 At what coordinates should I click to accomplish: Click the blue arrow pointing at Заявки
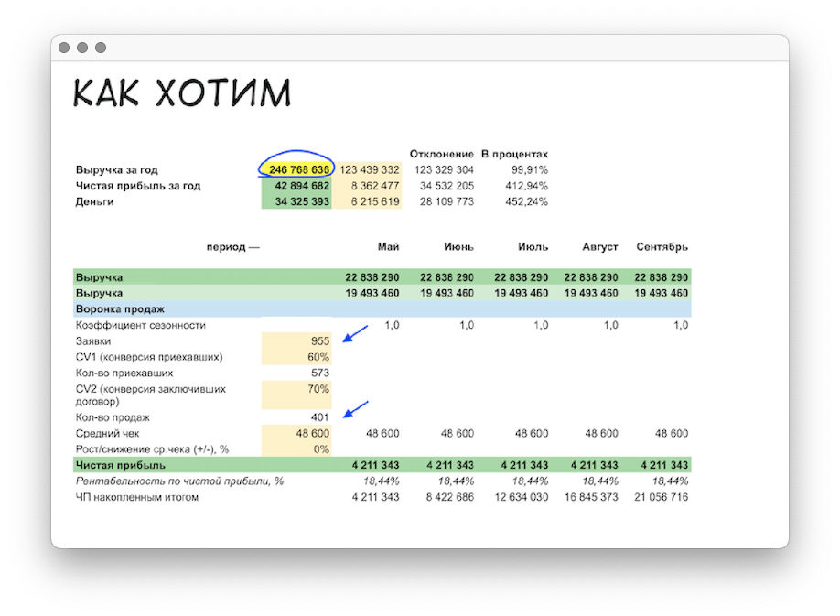tap(355, 333)
